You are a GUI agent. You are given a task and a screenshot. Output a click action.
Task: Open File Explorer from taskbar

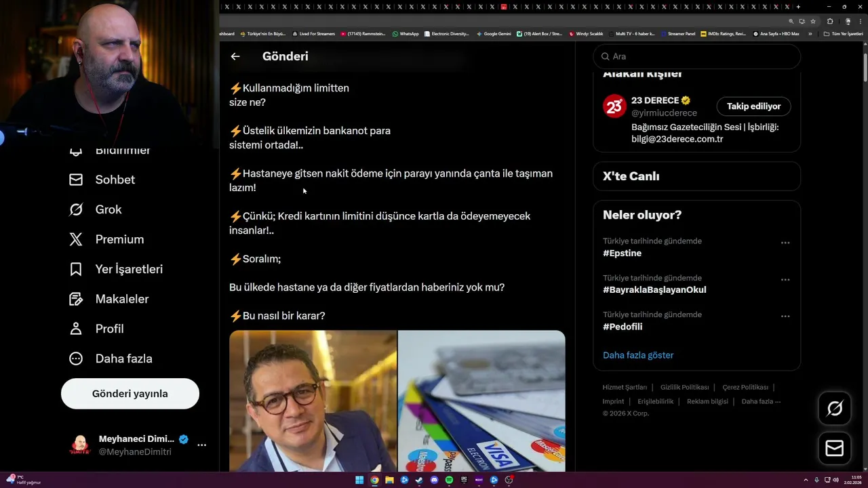pyautogui.click(x=389, y=480)
